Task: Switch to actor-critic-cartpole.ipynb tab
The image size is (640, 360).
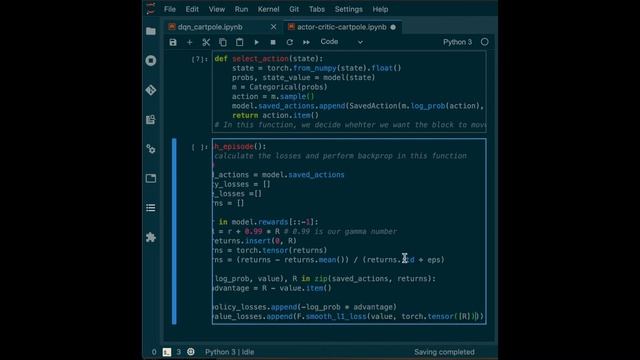Action: pos(342,27)
